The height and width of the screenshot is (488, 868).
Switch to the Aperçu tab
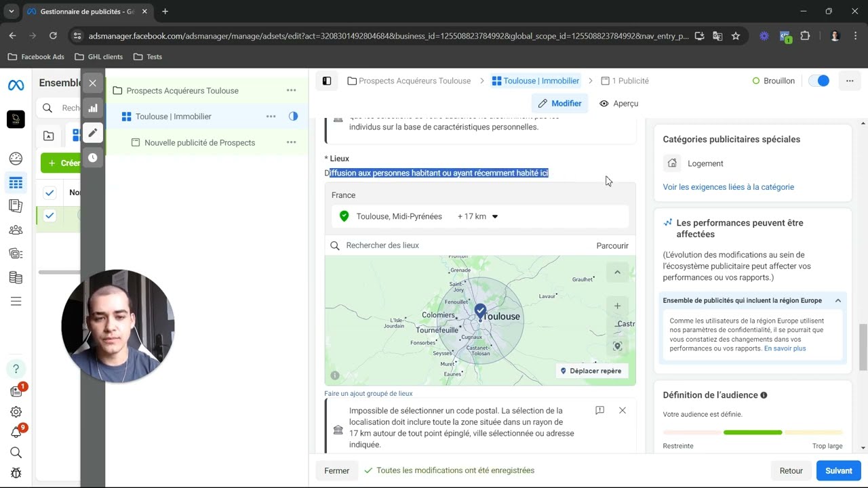618,104
